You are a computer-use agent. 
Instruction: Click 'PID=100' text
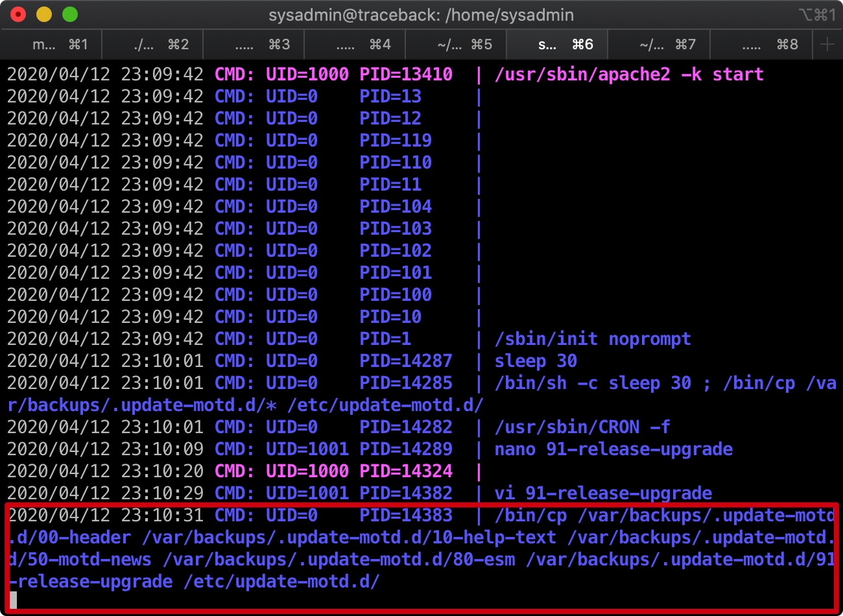396,295
